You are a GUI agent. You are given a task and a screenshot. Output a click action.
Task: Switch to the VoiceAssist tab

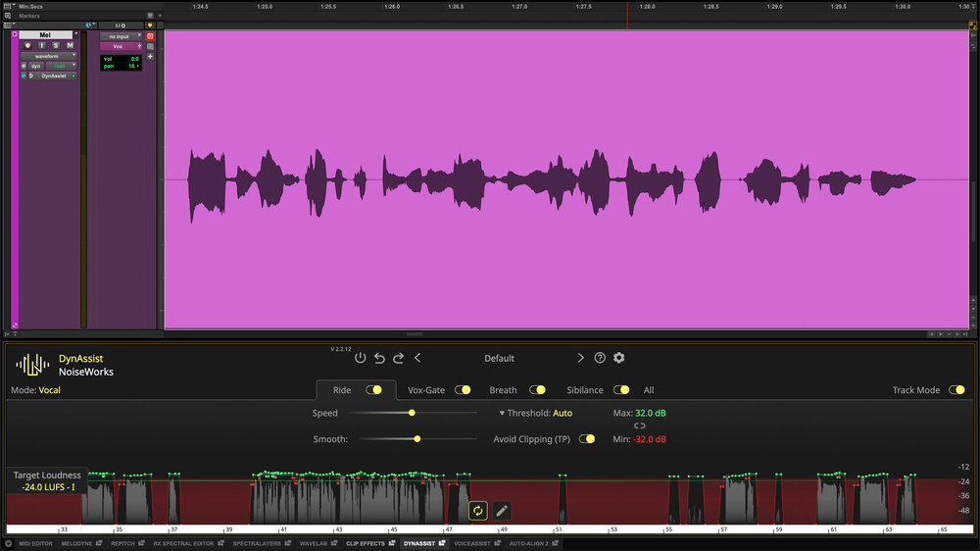(472, 543)
